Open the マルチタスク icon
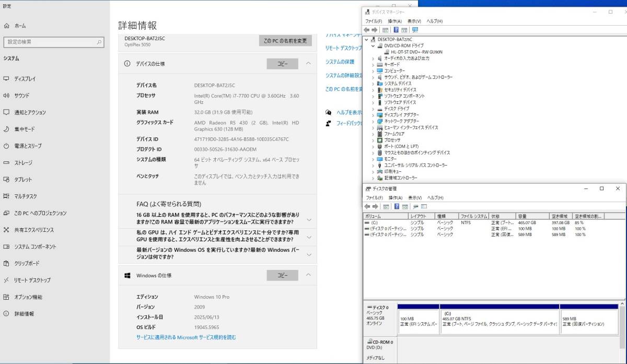 (6, 196)
